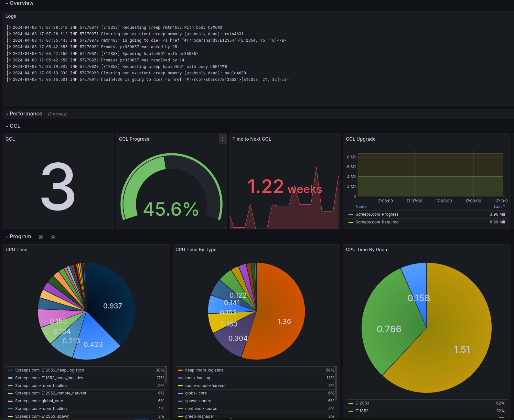Open the CPU Time By Type panel title
The width and height of the screenshot is (514, 420).
(x=196, y=250)
